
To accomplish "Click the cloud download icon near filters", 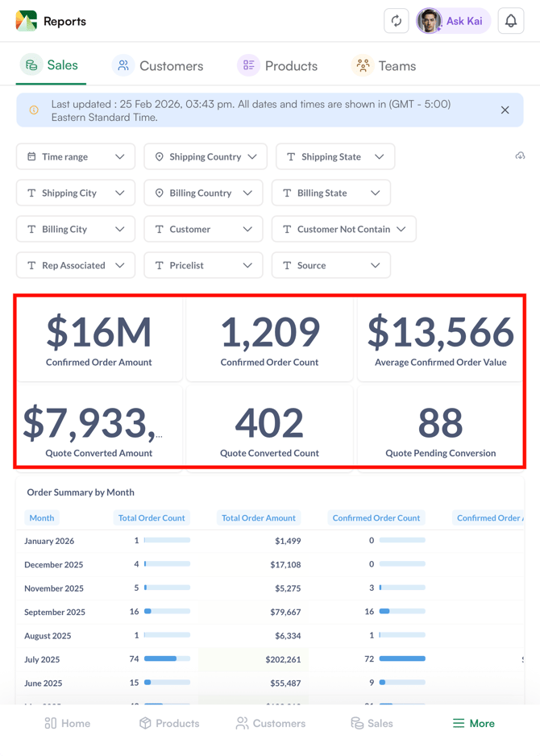I will (x=521, y=156).
